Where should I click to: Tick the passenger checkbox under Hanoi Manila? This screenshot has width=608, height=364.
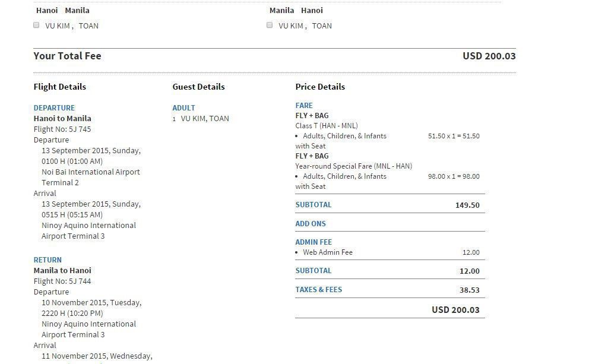pos(36,25)
